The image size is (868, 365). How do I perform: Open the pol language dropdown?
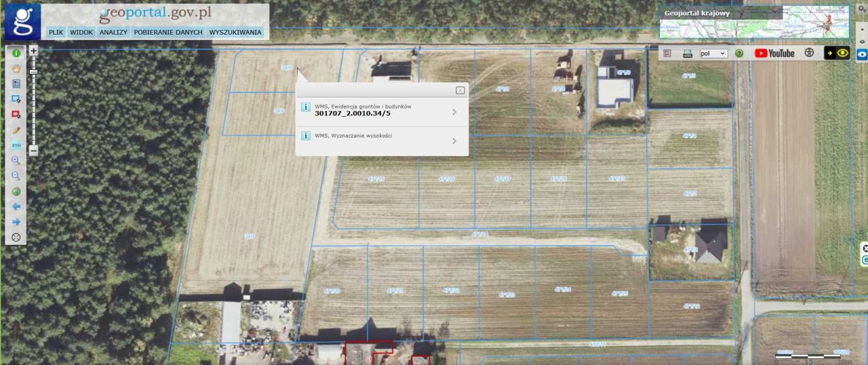[713, 53]
